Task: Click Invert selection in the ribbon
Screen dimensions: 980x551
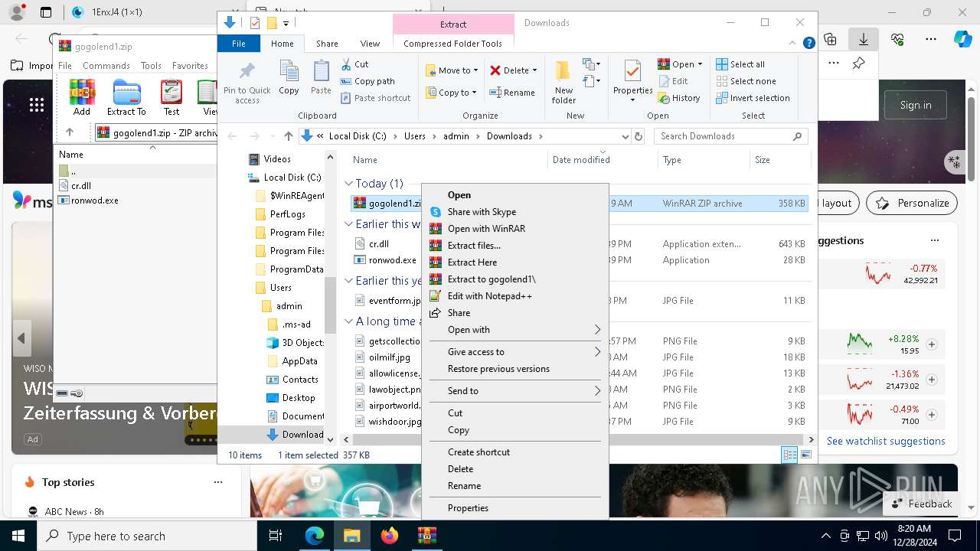Action: [x=753, y=98]
